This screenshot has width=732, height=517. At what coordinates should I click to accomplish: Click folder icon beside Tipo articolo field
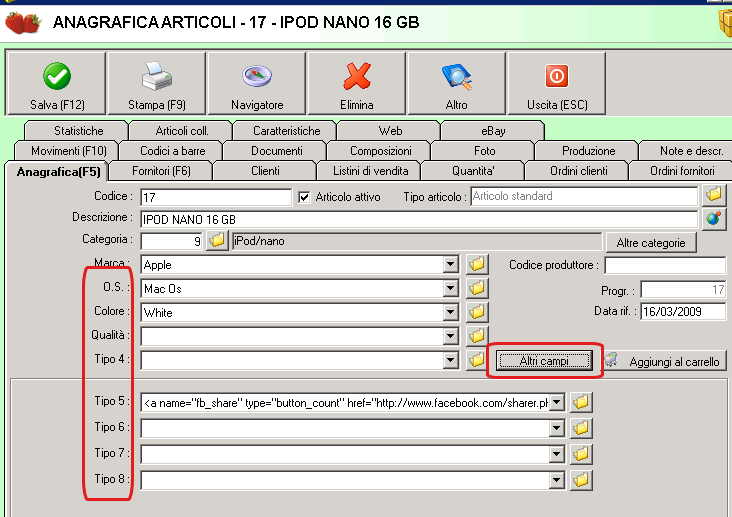click(714, 194)
